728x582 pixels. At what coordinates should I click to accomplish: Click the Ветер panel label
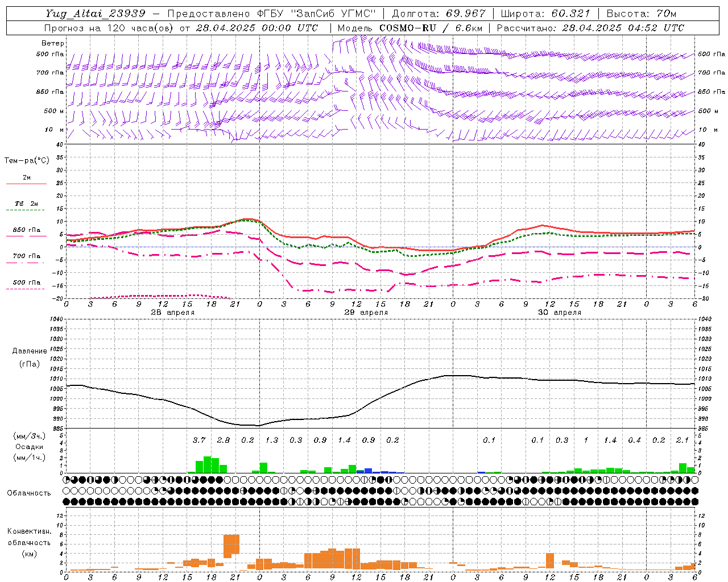[x=52, y=43]
